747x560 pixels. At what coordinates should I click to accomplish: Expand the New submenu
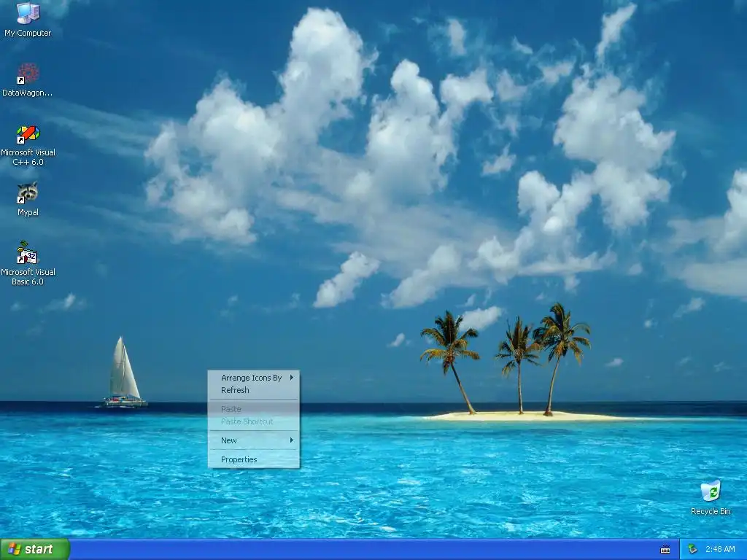coord(254,440)
